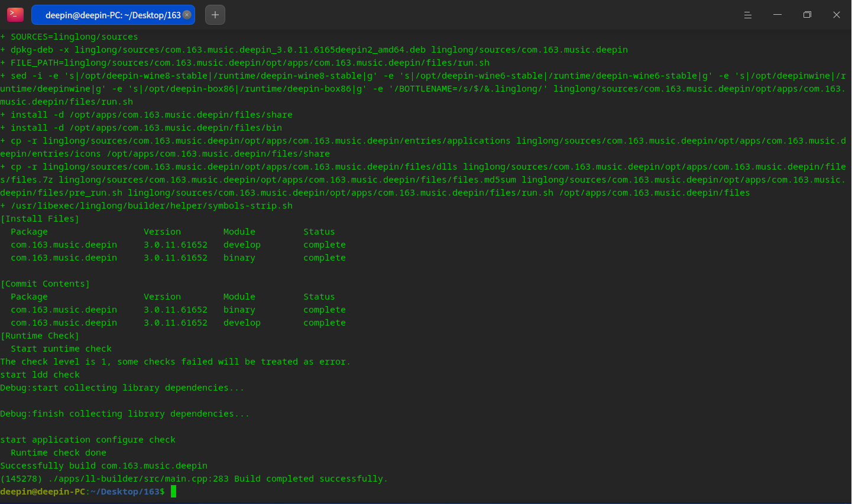
Task: Click the deepin@deepin-PC prompt text
Action: click(43, 492)
